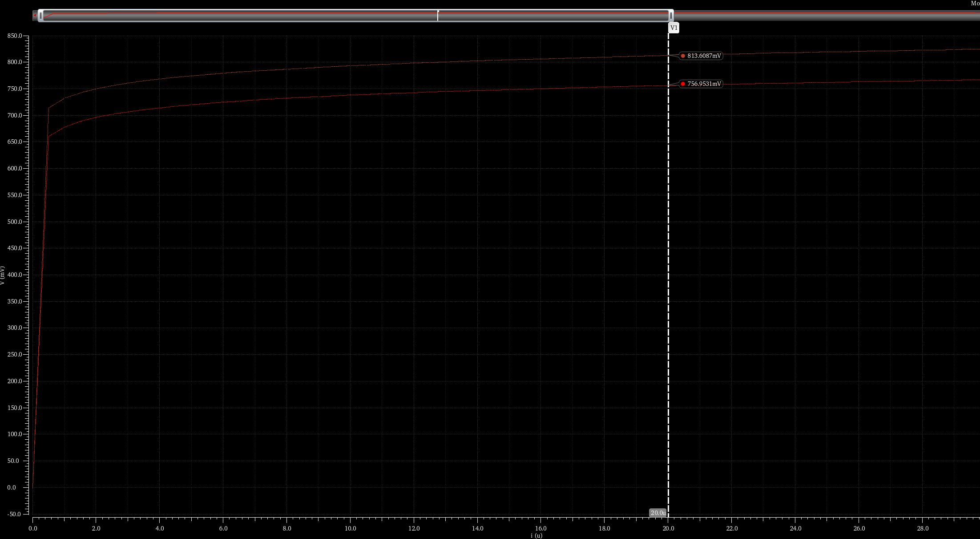Click the partially visible Mo text at top right
The height and width of the screenshot is (539, 980).
click(975, 3)
